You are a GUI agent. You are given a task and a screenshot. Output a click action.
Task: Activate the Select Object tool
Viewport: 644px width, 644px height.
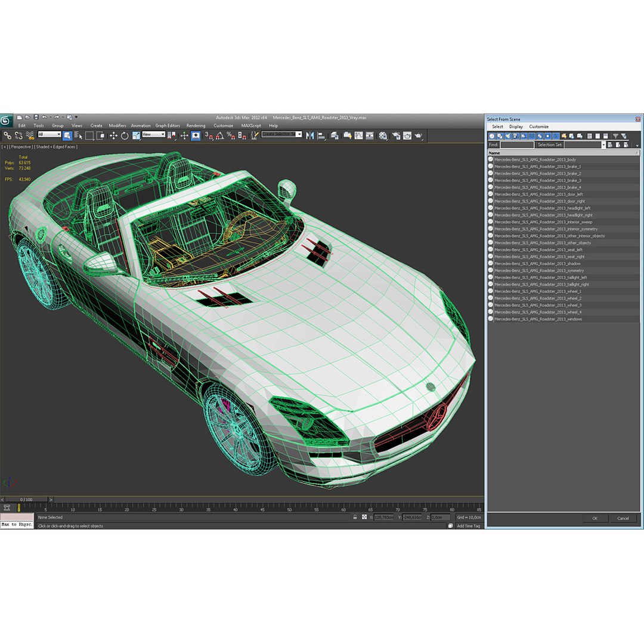(x=67, y=135)
